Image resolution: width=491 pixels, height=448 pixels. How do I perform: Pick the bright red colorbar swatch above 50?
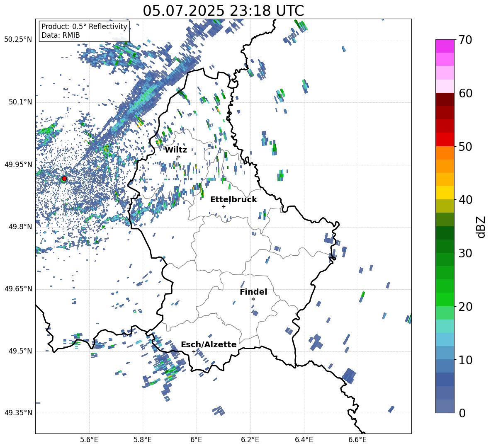[445, 140]
